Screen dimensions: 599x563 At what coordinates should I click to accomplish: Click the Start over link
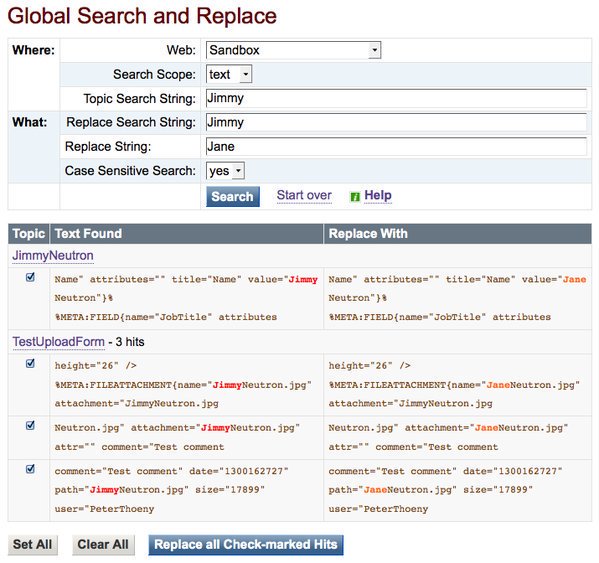click(x=304, y=195)
